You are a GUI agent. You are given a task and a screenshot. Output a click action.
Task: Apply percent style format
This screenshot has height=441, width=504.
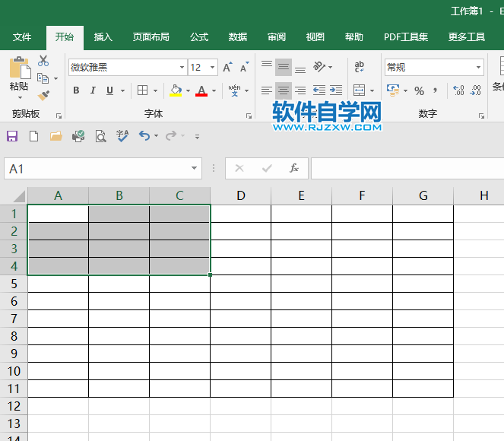pyautogui.click(x=419, y=91)
